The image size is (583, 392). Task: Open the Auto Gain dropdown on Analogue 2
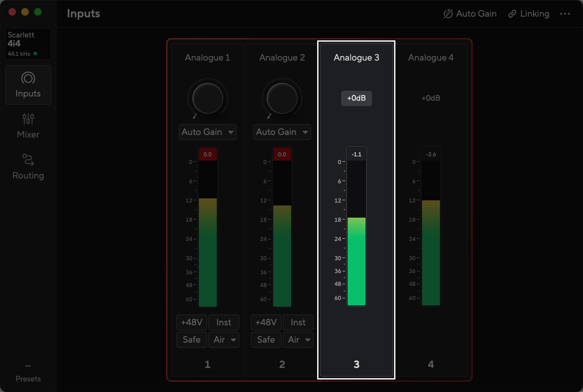pos(282,132)
